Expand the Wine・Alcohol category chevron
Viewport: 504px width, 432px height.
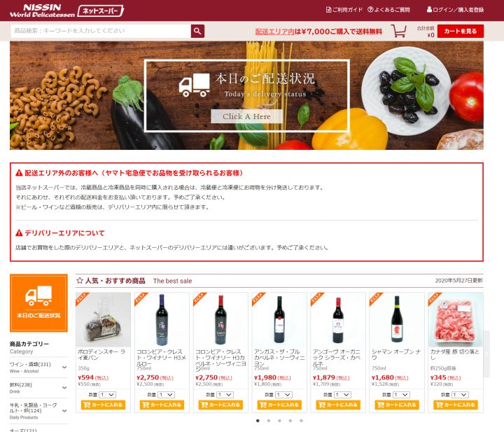click(64, 367)
